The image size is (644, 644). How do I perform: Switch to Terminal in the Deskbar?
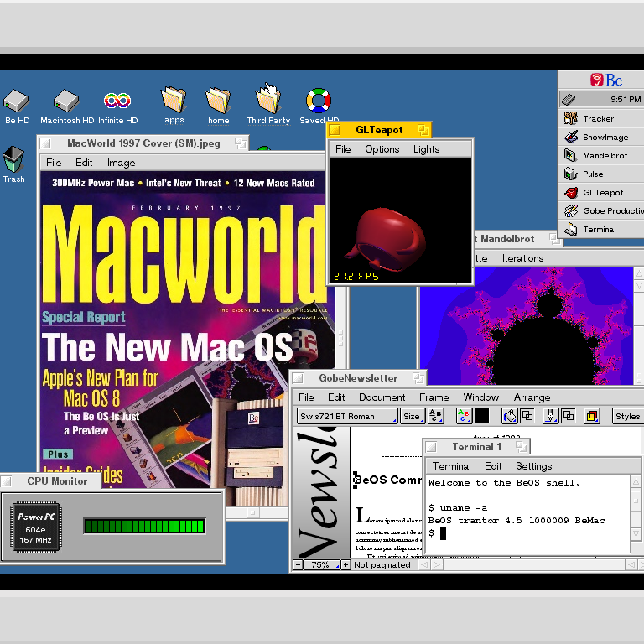(x=601, y=229)
